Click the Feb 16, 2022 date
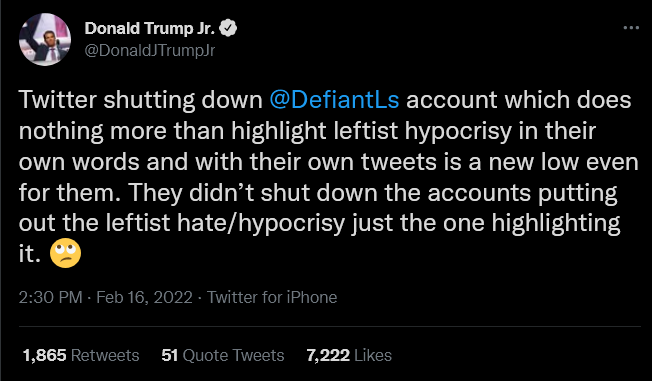The height and width of the screenshot is (381, 652). point(144,297)
